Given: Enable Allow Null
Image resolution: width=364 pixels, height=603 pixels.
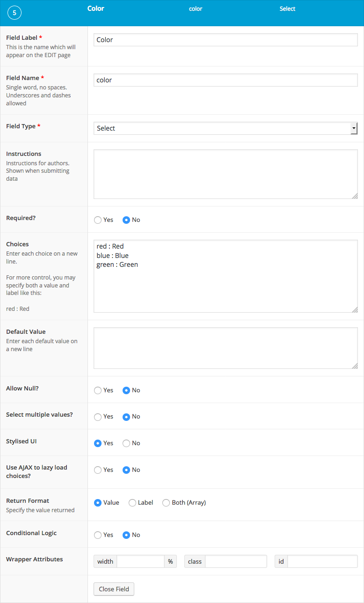Looking at the screenshot, I should tap(98, 390).
